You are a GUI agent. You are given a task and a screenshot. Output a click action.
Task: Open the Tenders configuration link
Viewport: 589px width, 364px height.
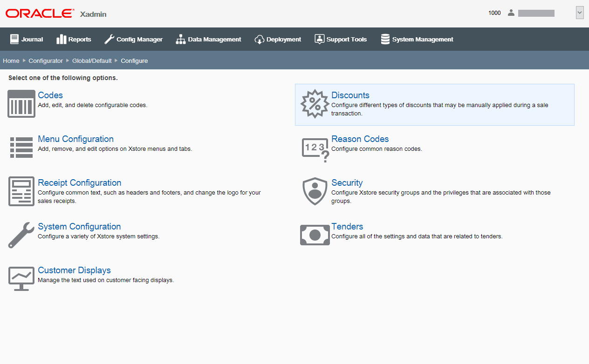coord(347,227)
